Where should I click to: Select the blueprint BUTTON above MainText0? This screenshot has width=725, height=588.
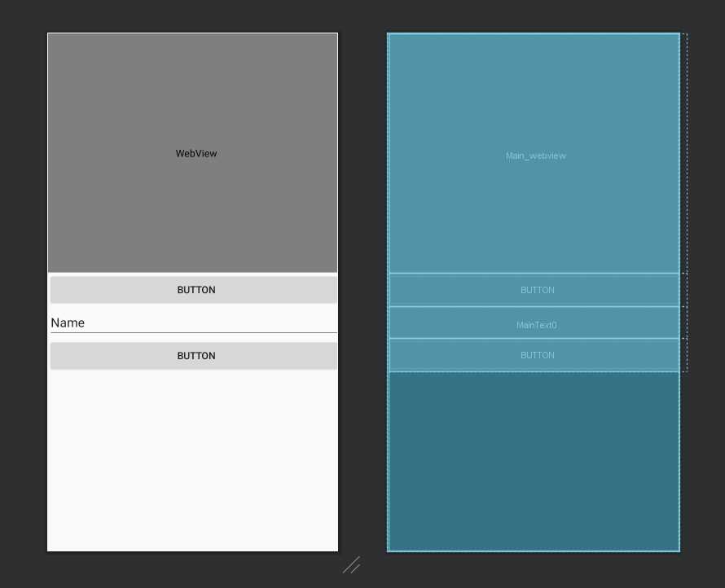tap(534, 290)
